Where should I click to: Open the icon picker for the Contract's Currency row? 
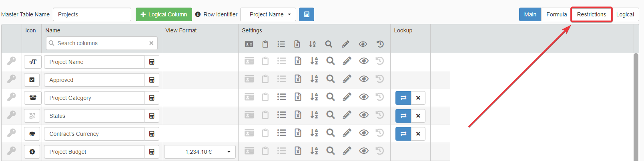(x=32, y=134)
